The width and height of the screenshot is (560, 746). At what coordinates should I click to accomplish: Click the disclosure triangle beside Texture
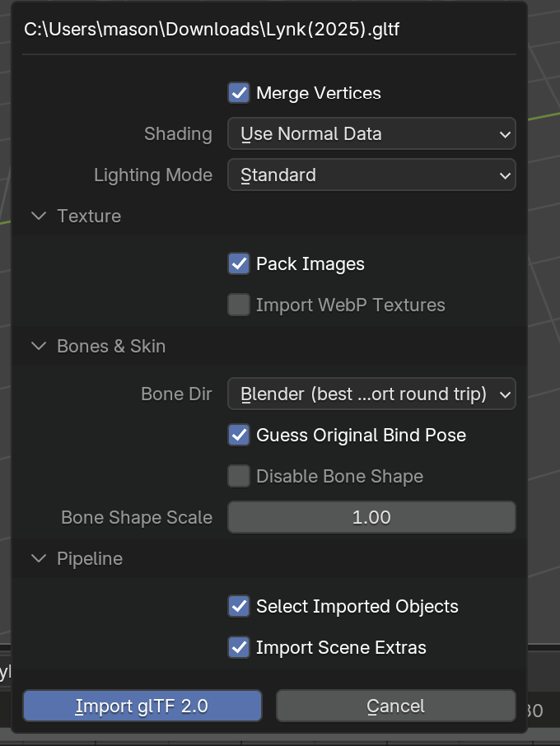point(39,216)
